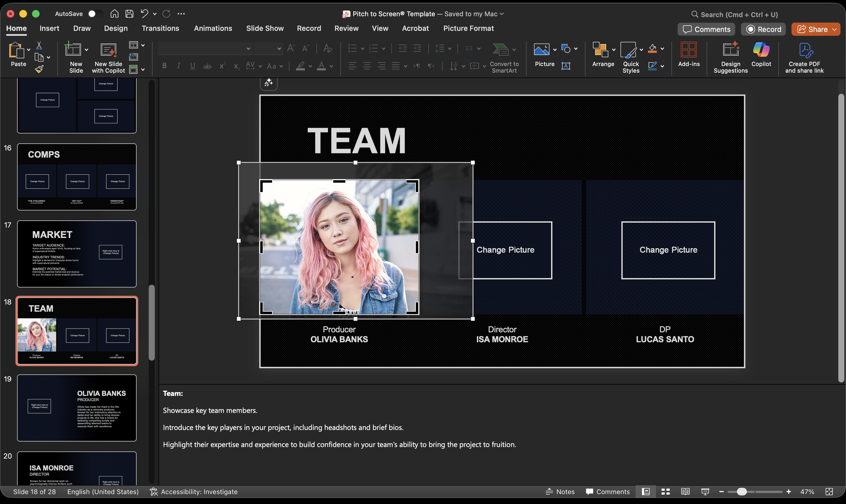Click the zoom slider handle
846x504 pixels.
(x=742, y=491)
